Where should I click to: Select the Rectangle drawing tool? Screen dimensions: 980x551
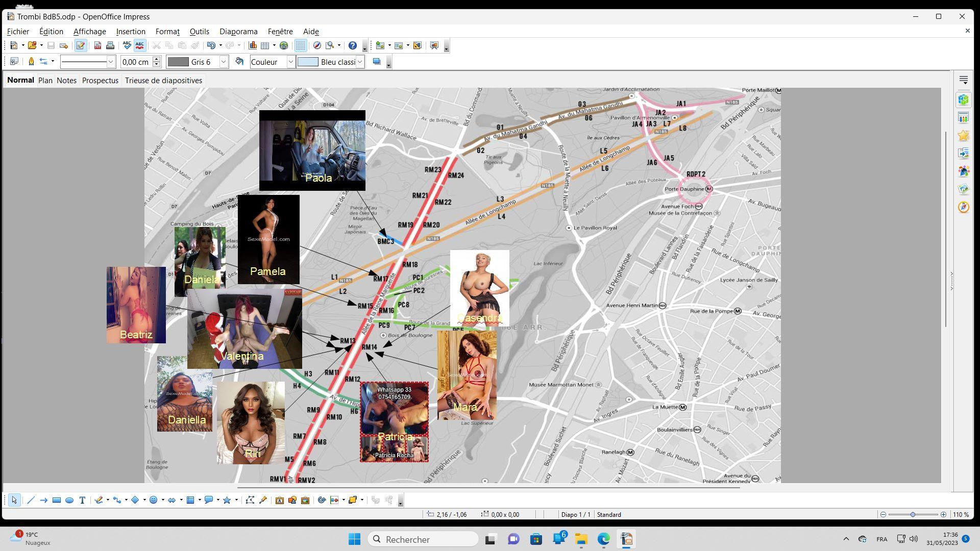pos(57,500)
